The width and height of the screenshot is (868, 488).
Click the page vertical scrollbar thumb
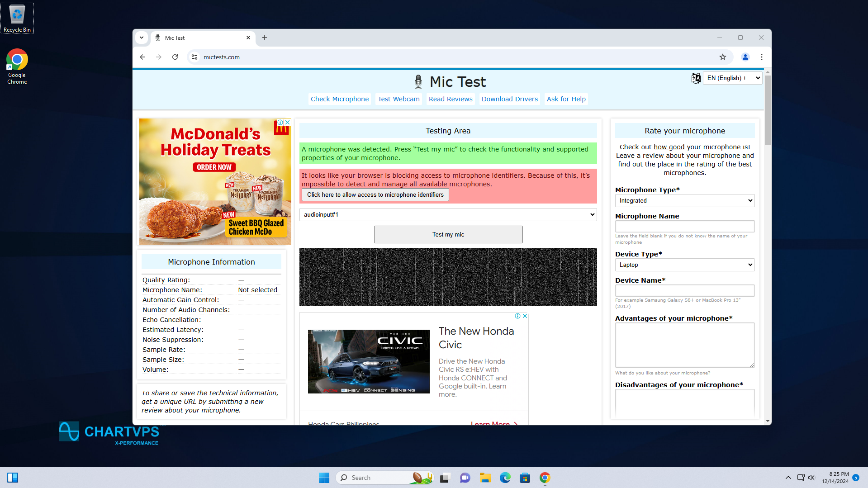tap(768, 110)
